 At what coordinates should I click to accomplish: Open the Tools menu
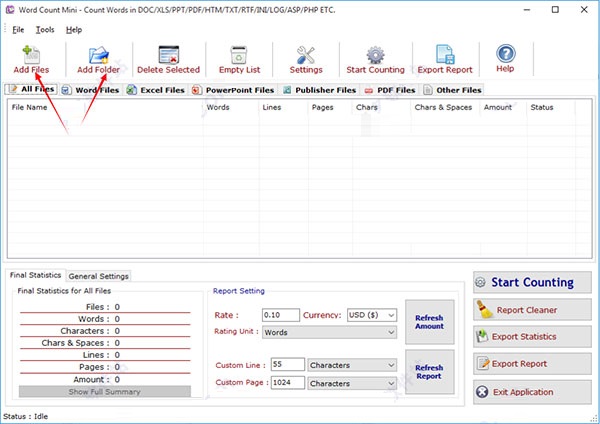point(45,30)
